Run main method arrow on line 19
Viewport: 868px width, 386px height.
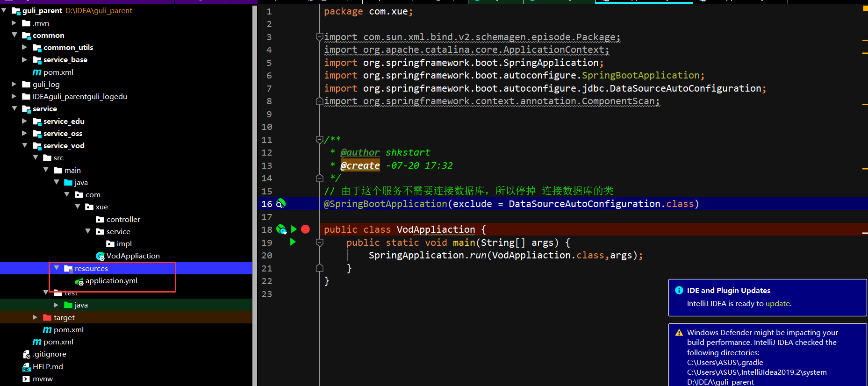click(293, 242)
